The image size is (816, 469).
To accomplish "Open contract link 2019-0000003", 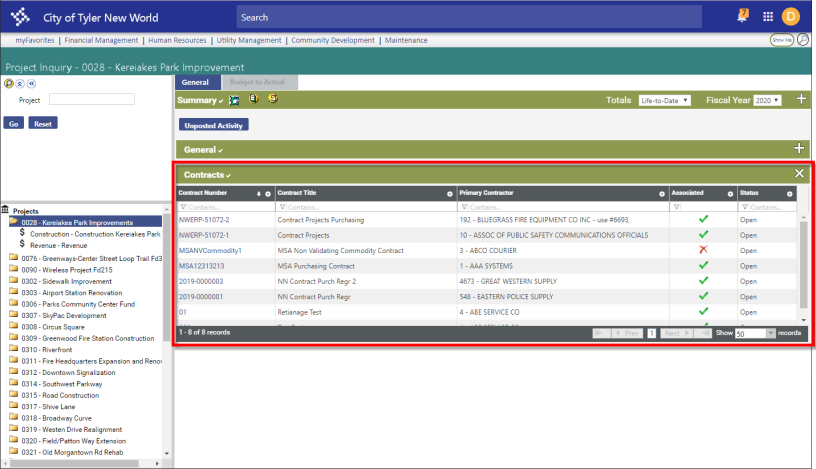I will coord(201,281).
